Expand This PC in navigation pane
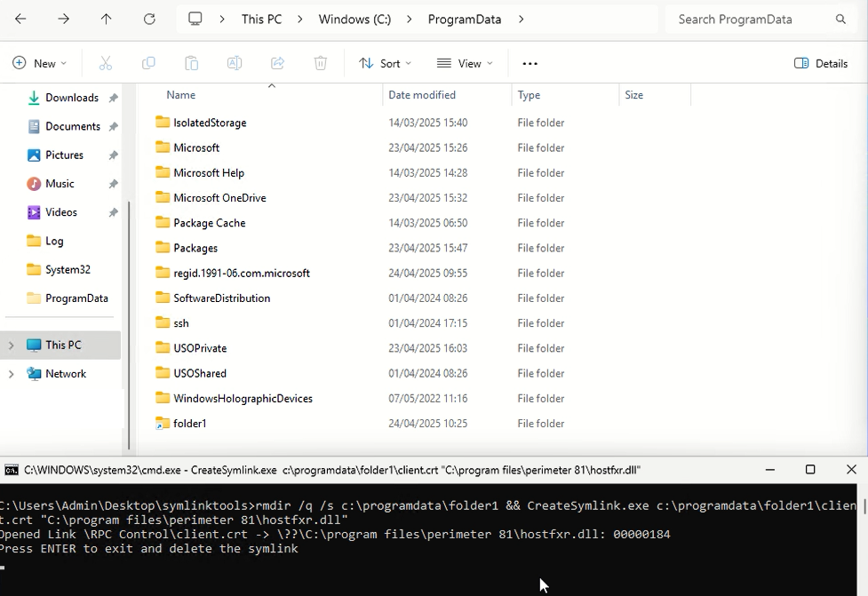868x596 pixels. [x=11, y=346]
